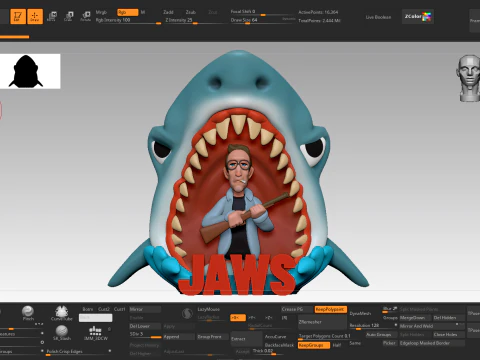Adjust Polish Crisp Edges slider

tap(79, 352)
